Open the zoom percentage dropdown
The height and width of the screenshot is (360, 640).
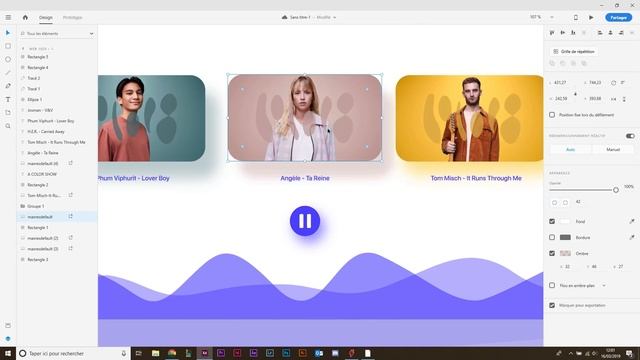551,17
